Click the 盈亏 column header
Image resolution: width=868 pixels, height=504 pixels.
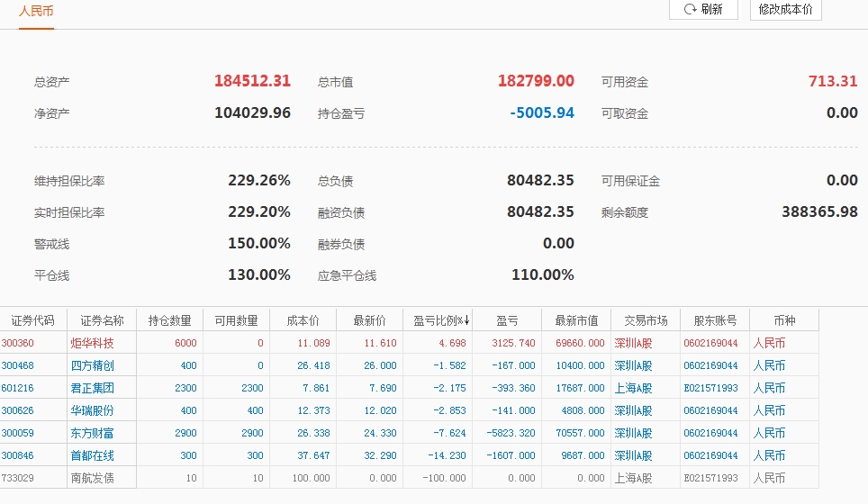coord(507,320)
